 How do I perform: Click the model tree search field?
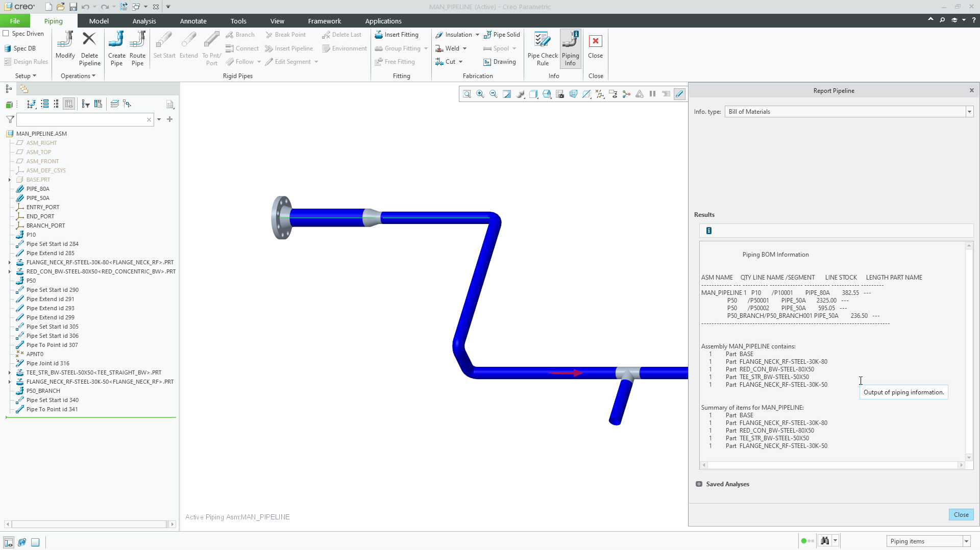click(82, 119)
